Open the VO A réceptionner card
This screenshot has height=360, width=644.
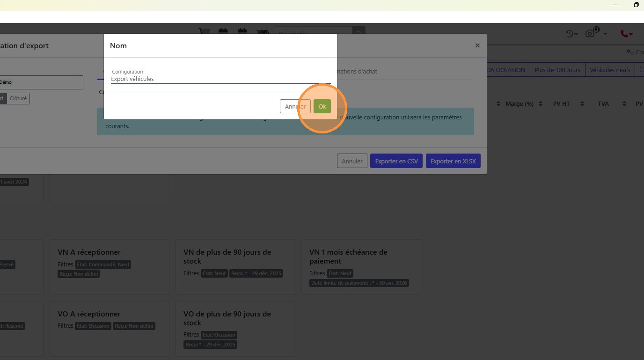pos(110,329)
